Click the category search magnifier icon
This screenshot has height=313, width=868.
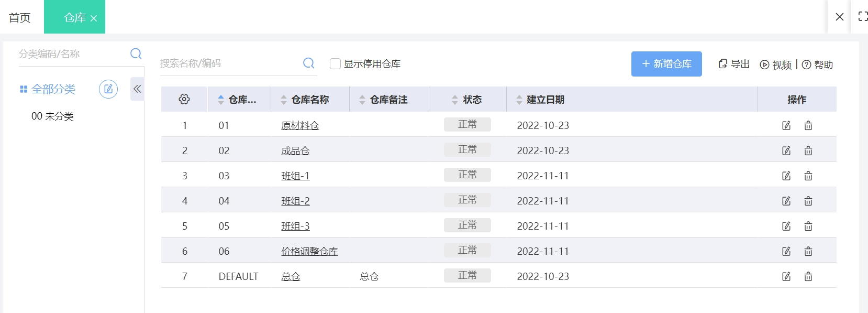click(x=136, y=53)
